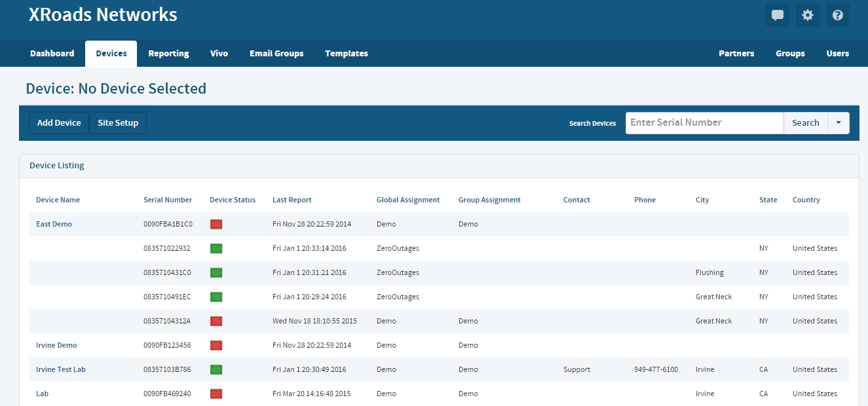Click the Support contact cell

point(576,369)
